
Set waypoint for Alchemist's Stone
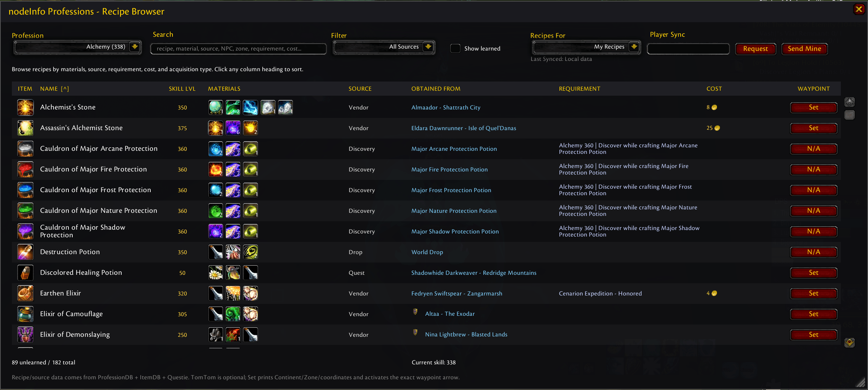pos(814,108)
